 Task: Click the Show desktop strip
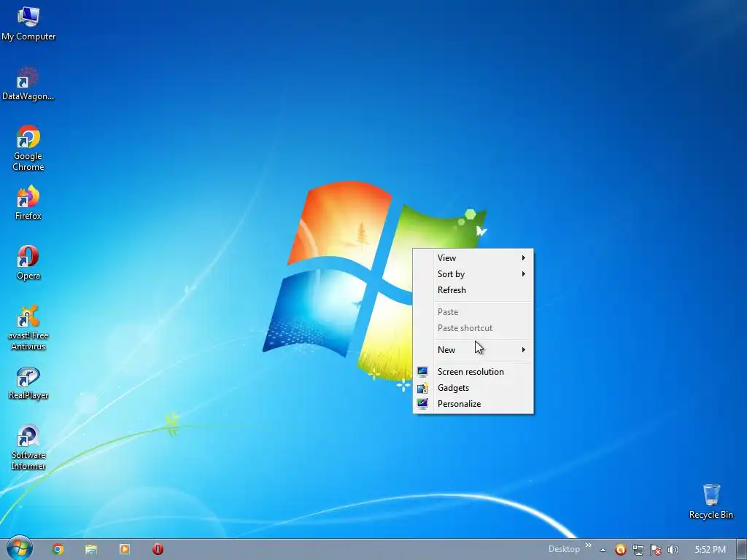pos(742,550)
